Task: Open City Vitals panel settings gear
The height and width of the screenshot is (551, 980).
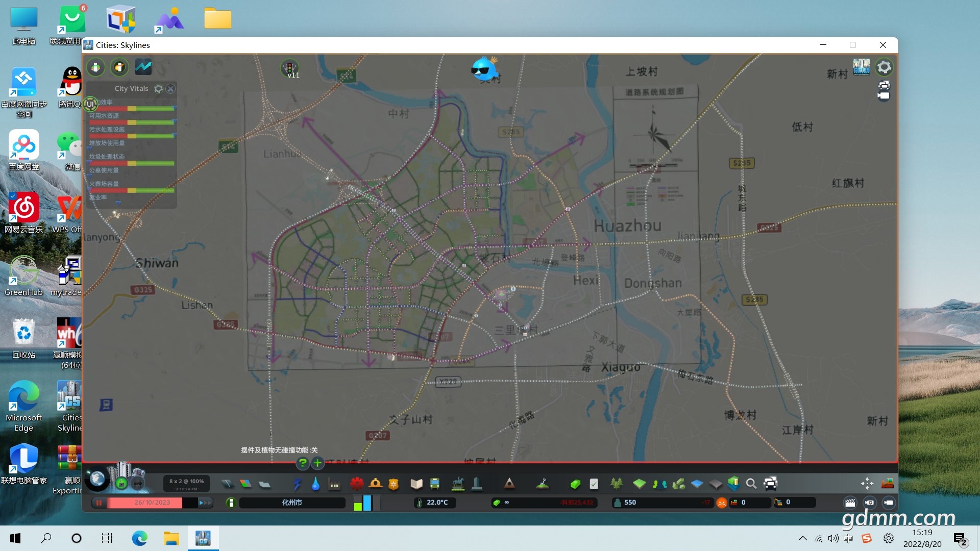Action: [x=159, y=89]
